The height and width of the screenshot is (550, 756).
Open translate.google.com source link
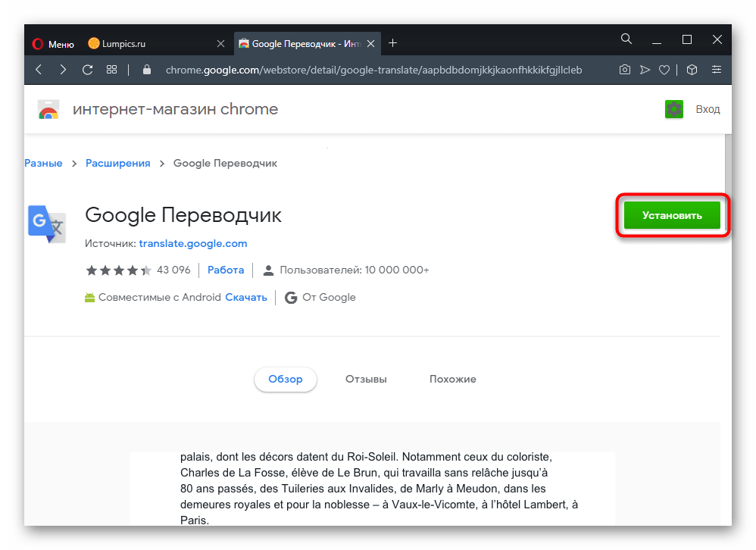click(193, 243)
